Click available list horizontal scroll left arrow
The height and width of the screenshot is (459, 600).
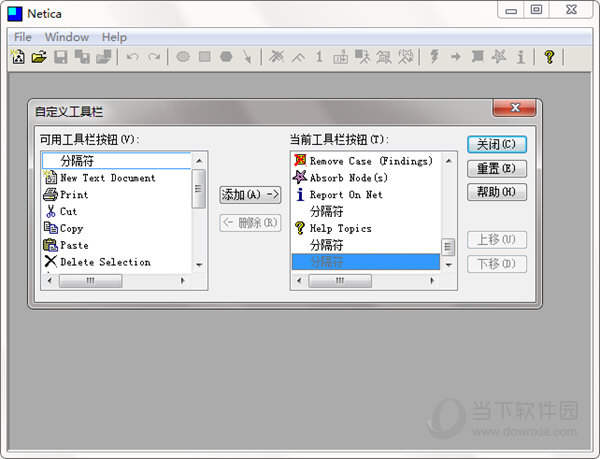tap(49, 280)
